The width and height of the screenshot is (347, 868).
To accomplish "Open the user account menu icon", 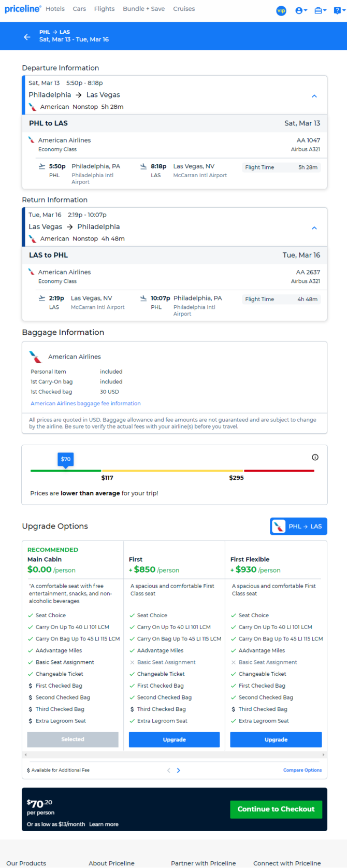I will click(x=300, y=10).
